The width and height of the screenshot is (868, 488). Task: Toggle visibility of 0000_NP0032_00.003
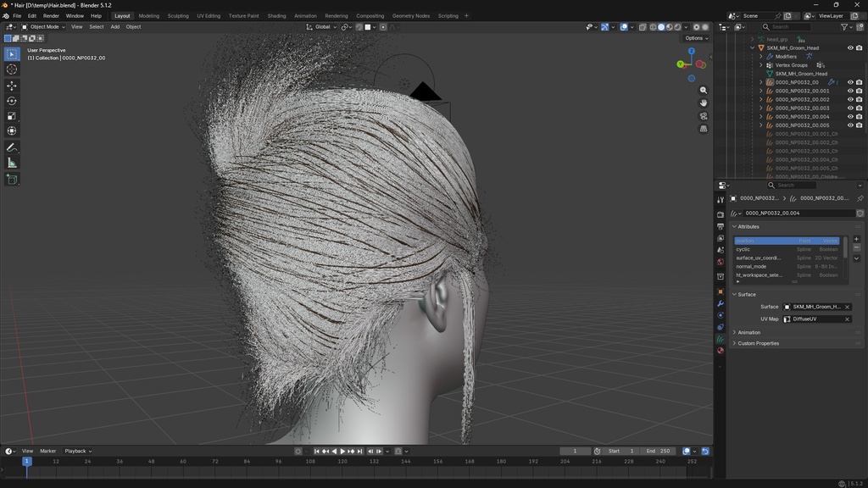click(850, 108)
